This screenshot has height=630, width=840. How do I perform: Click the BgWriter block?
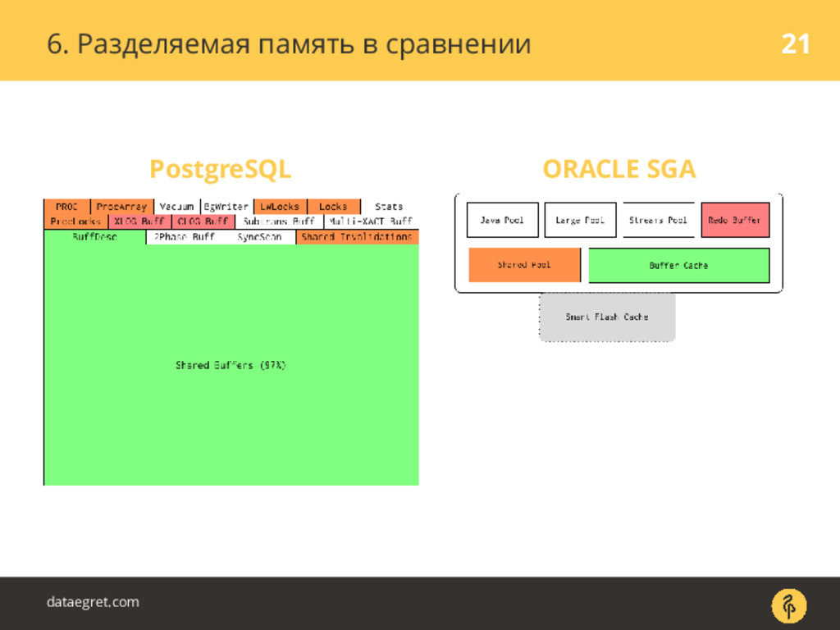click(226, 206)
